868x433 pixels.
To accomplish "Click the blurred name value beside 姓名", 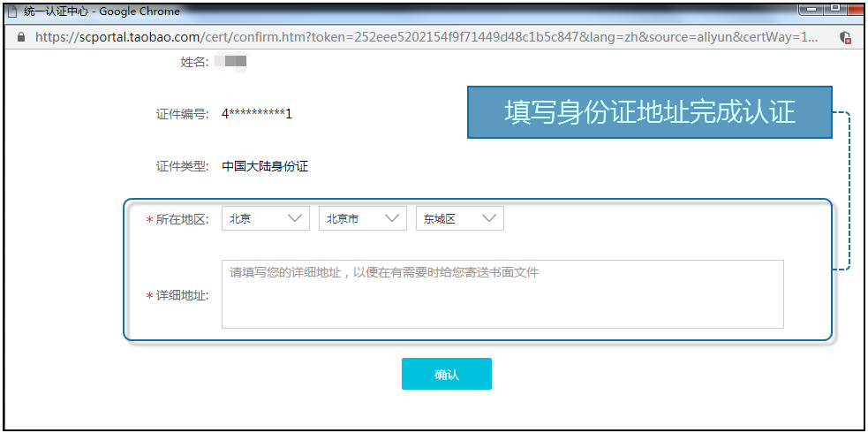I will point(235,62).
